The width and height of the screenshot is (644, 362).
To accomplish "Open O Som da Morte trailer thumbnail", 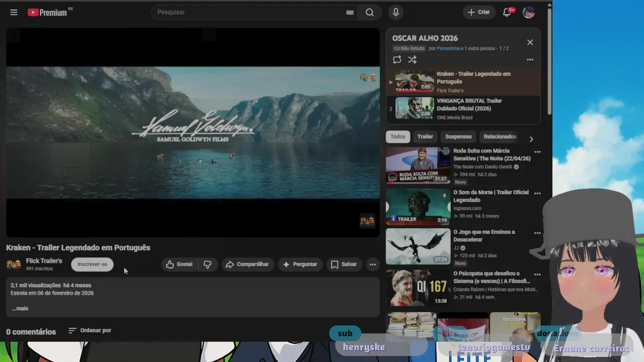I will [x=418, y=207].
